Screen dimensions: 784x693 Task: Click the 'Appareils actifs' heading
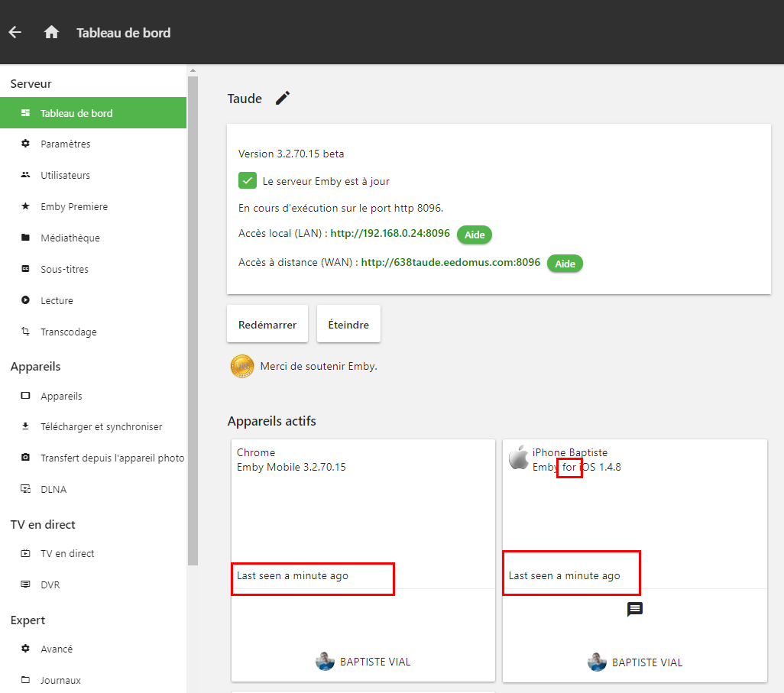coord(271,421)
